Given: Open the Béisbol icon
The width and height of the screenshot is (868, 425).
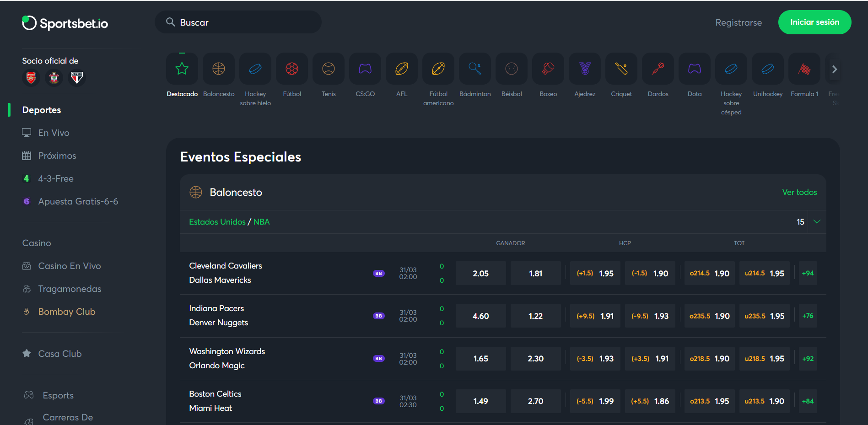Looking at the screenshot, I should [x=512, y=69].
